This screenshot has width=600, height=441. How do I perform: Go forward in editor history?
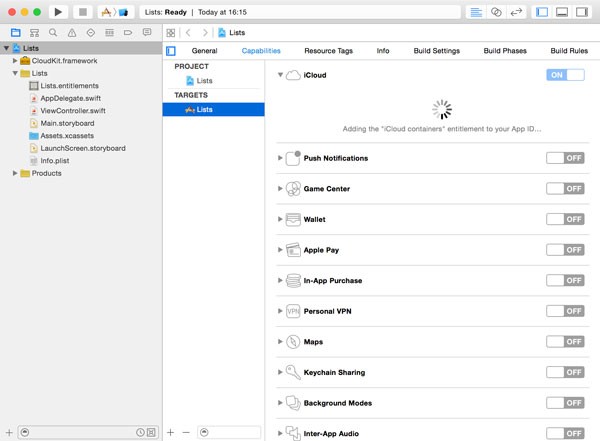[205, 33]
